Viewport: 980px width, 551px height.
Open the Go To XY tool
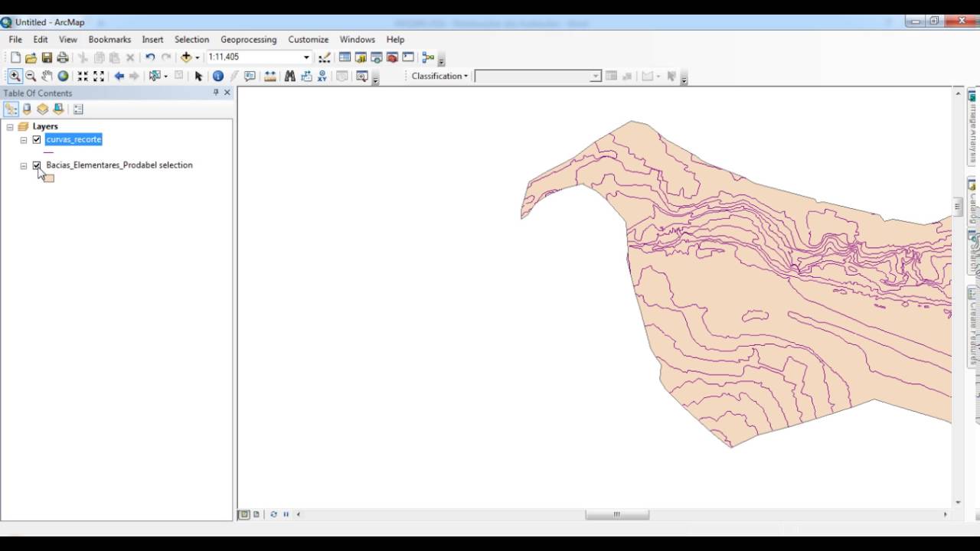click(322, 76)
